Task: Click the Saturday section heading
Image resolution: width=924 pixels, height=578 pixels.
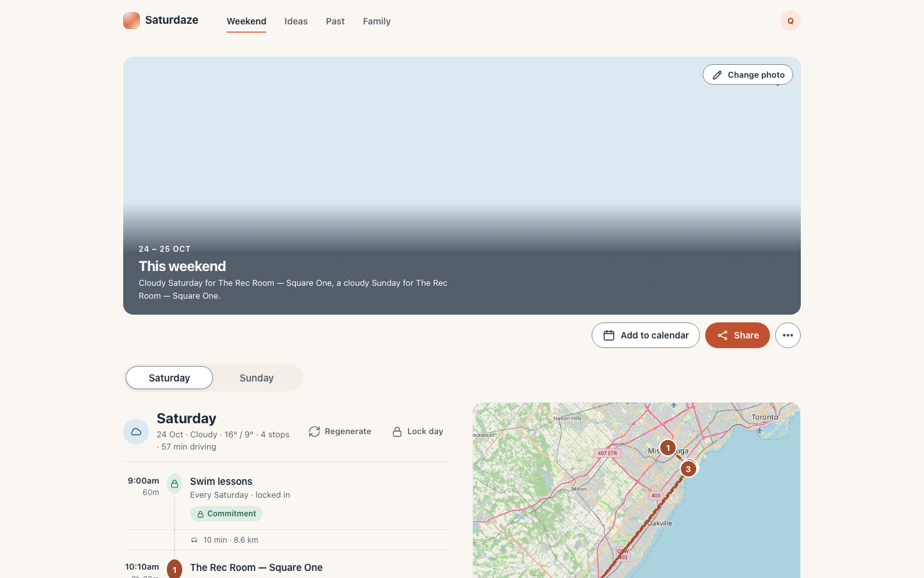Action: pyautogui.click(x=186, y=418)
